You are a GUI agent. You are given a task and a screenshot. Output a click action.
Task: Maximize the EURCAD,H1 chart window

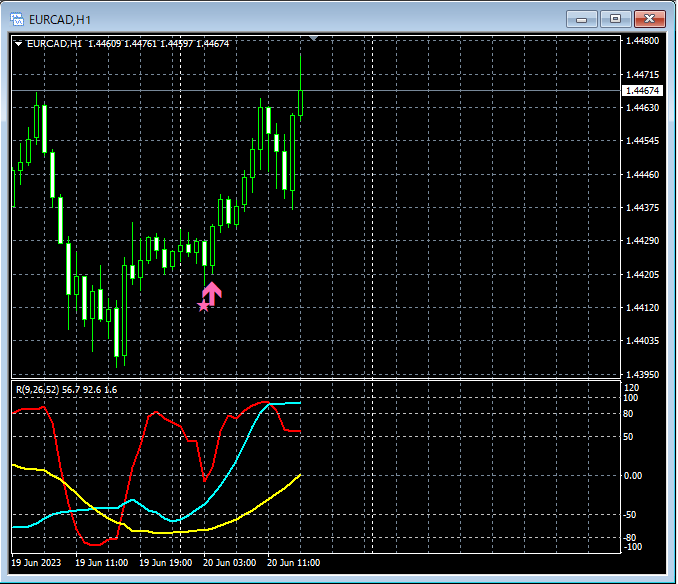(x=615, y=19)
